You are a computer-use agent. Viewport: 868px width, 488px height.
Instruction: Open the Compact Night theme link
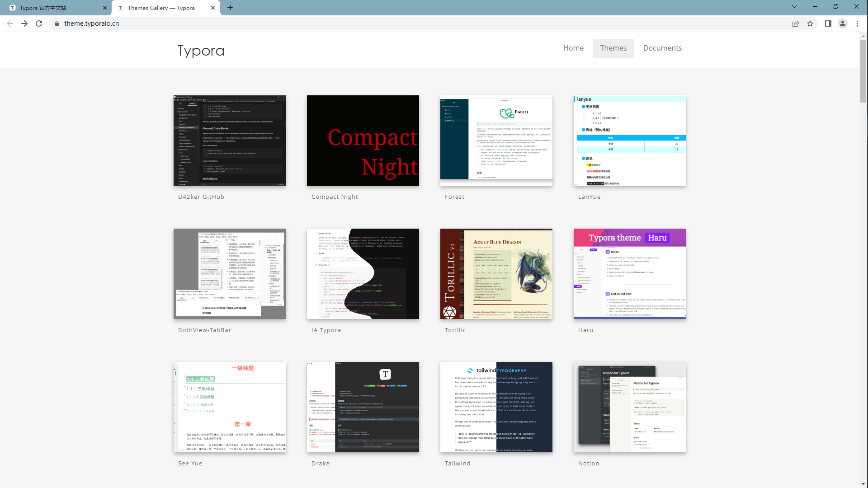[335, 197]
